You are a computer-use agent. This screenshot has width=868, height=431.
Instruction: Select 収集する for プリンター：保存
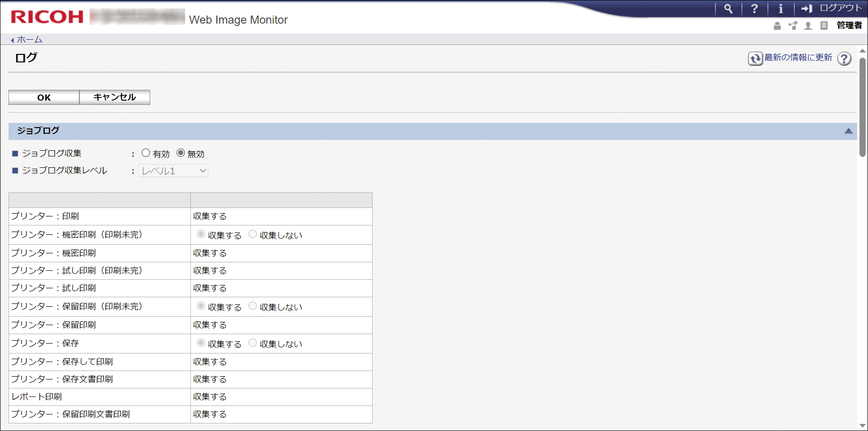pos(201,343)
